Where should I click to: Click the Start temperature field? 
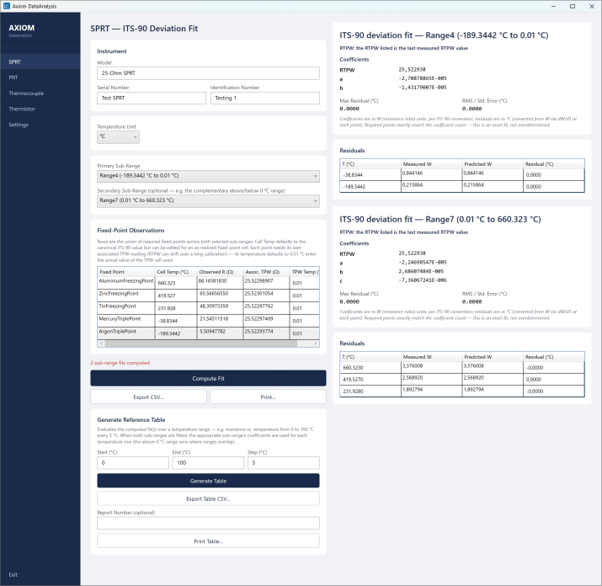(x=133, y=463)
